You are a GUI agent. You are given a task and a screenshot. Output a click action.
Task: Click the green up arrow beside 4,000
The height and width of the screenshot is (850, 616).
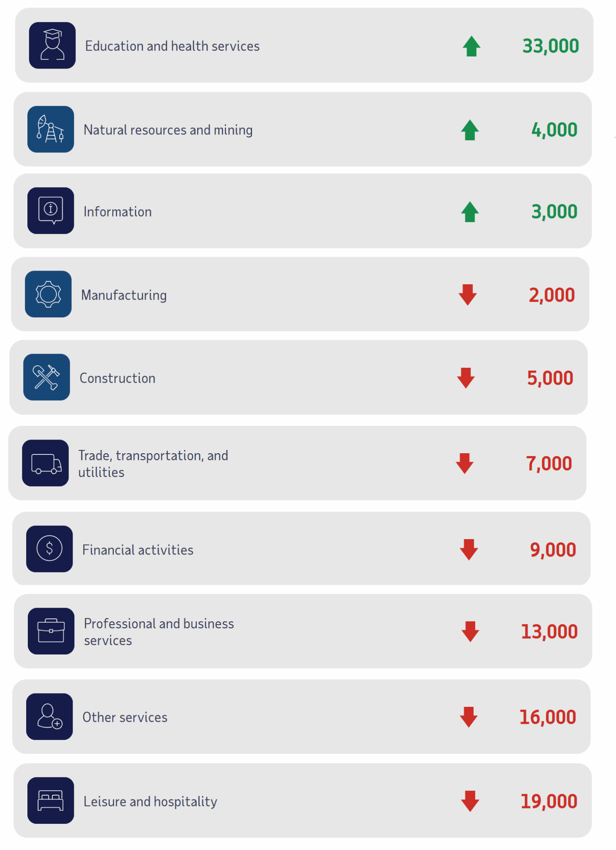click(470, 130)
